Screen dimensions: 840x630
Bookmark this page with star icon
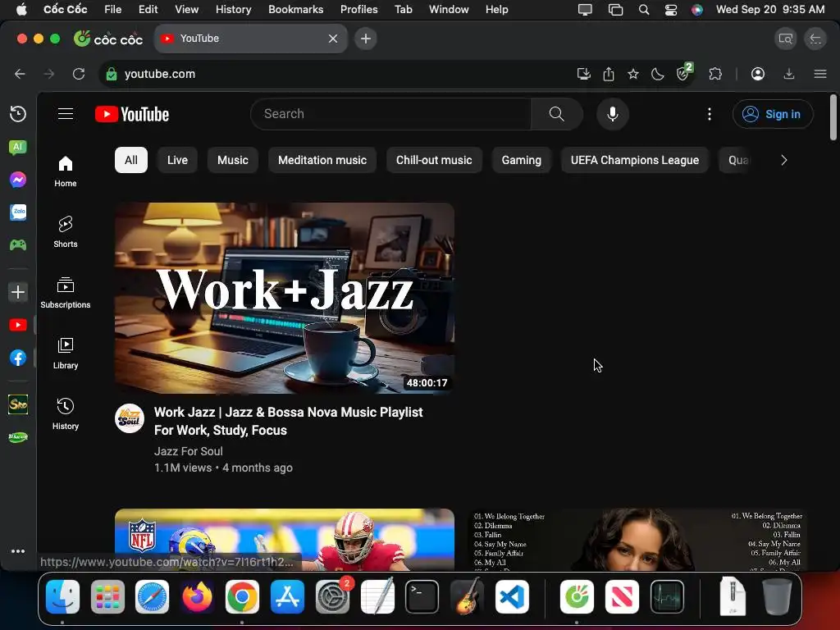click(633, 74)
